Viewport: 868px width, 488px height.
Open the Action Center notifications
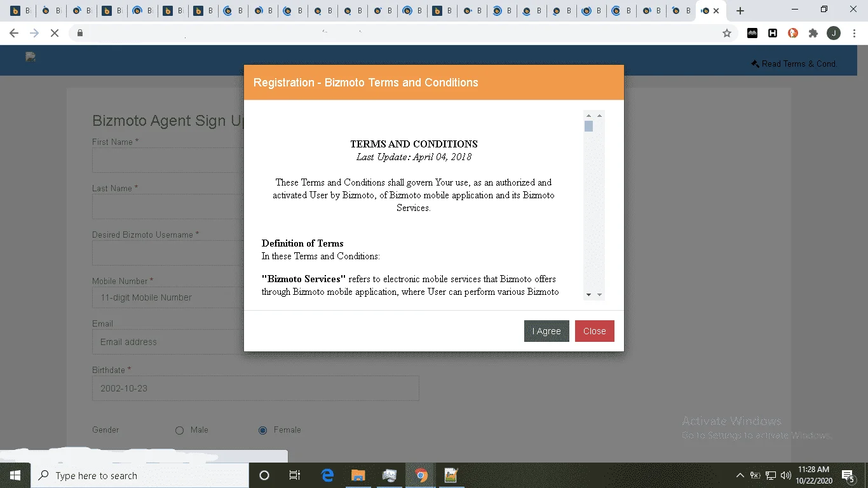pos(848,475)
